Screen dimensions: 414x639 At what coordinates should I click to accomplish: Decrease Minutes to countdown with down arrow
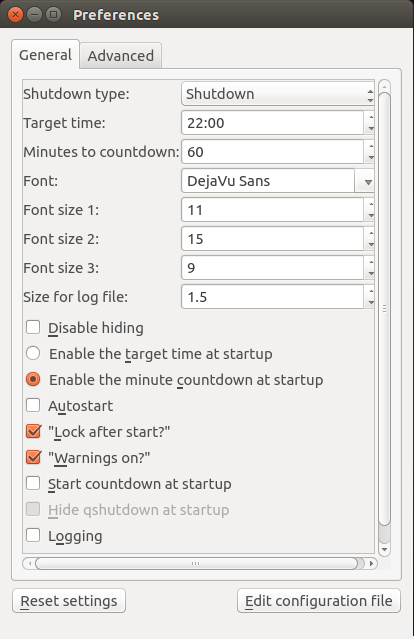(370, 157)
